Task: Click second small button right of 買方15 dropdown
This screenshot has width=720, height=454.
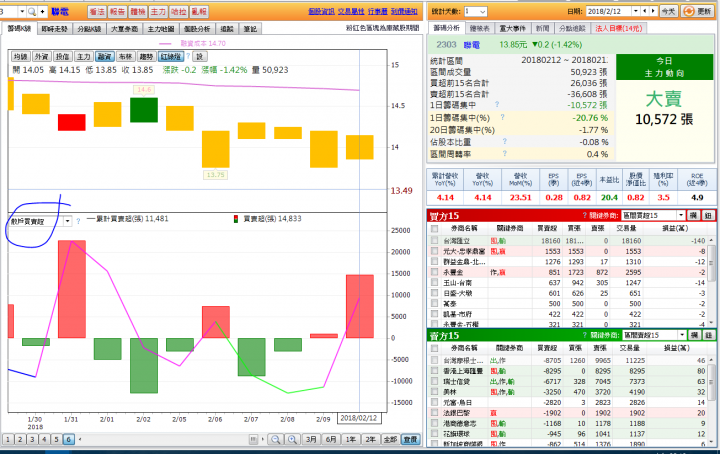Action: coord(708,215)
